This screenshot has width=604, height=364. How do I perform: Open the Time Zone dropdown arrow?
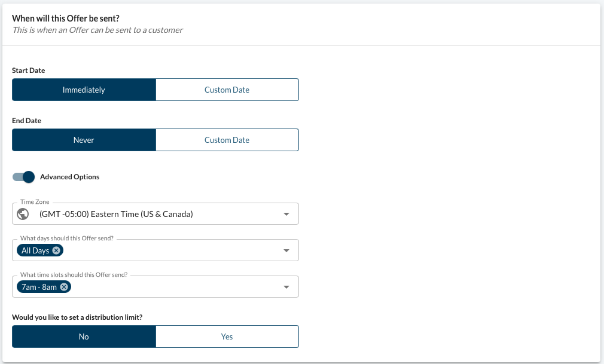[x=286, y=214]
